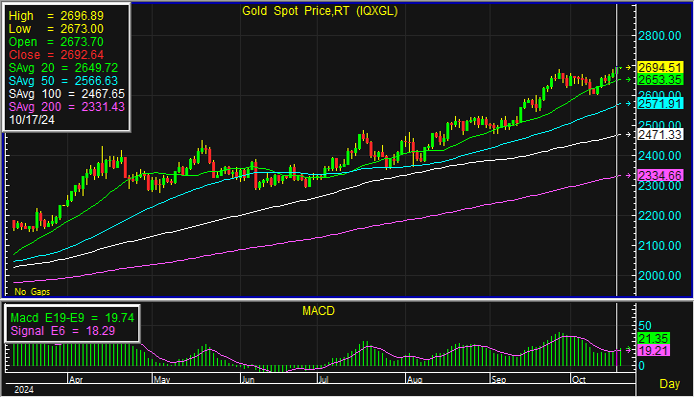Select the cyan 2571.91 SAvg 50 label
This screenshot has width=695, height=398.
(660, 104)
